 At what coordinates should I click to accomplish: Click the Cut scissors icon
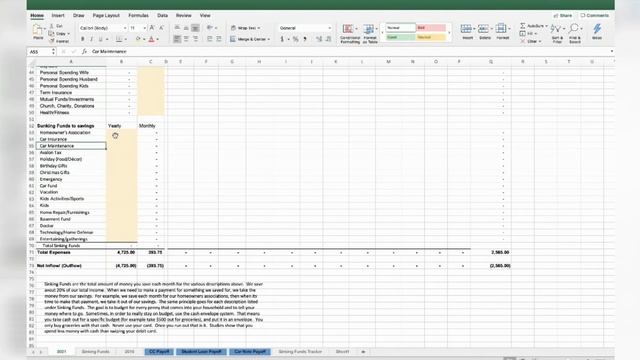click(52, 26)
